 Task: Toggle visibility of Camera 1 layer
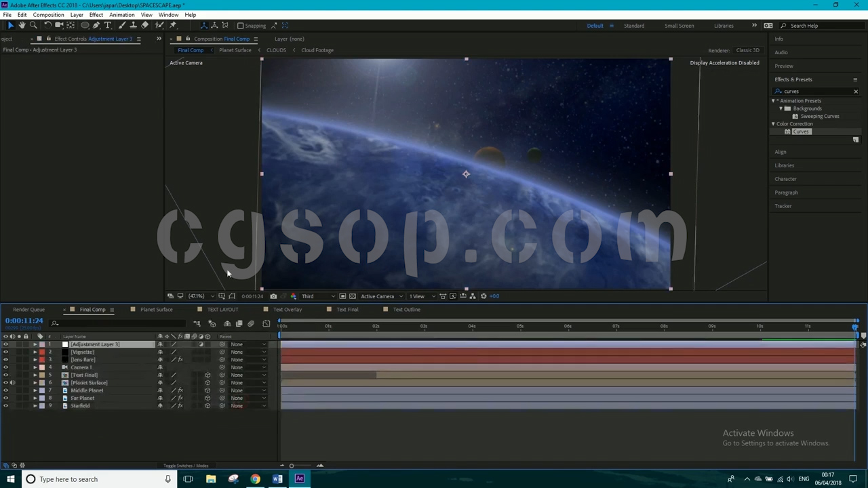pyautogui.click(x=5, y=367)
